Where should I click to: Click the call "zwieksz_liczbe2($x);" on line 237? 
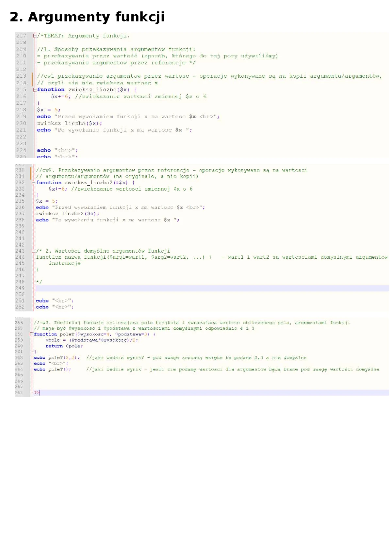click(67, 214)
